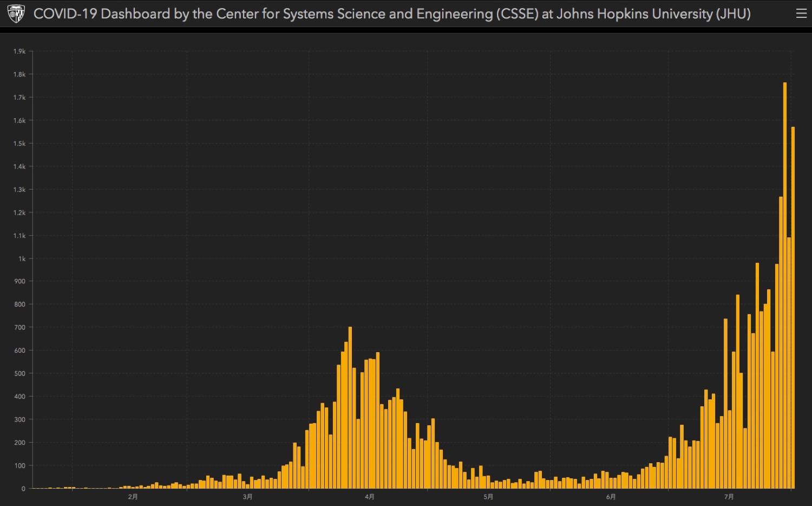The height and width of the screenshot is (506, 812).
Task: Click the 1k y-axis label
Action: click(x=22, y=258)
